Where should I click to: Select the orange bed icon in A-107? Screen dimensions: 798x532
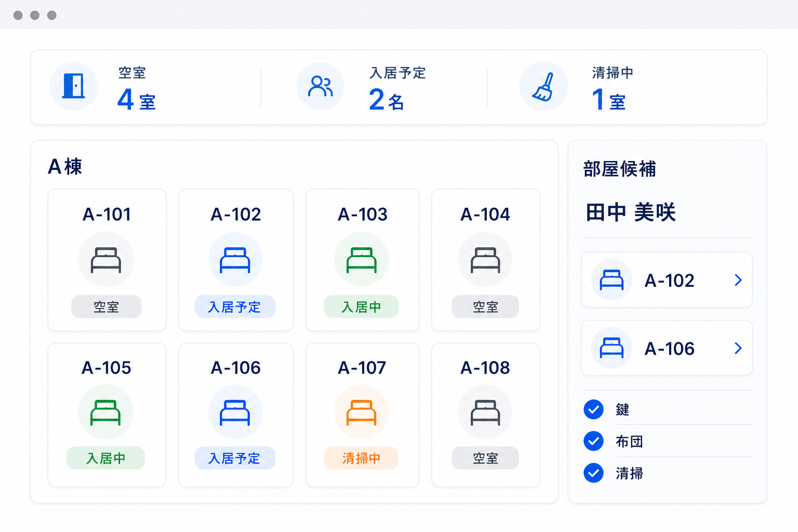click(x=362, y=413)
